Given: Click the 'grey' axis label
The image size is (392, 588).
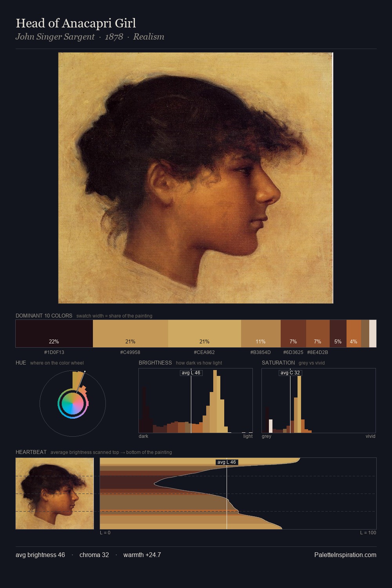Looking at the screenshot, I should (267, 436).
